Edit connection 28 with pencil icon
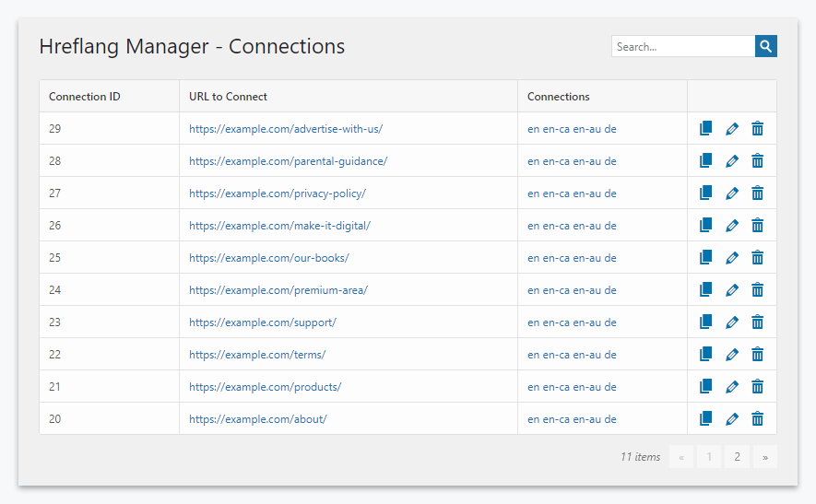This screenshot has height=504, width=816. coord(732,161)
